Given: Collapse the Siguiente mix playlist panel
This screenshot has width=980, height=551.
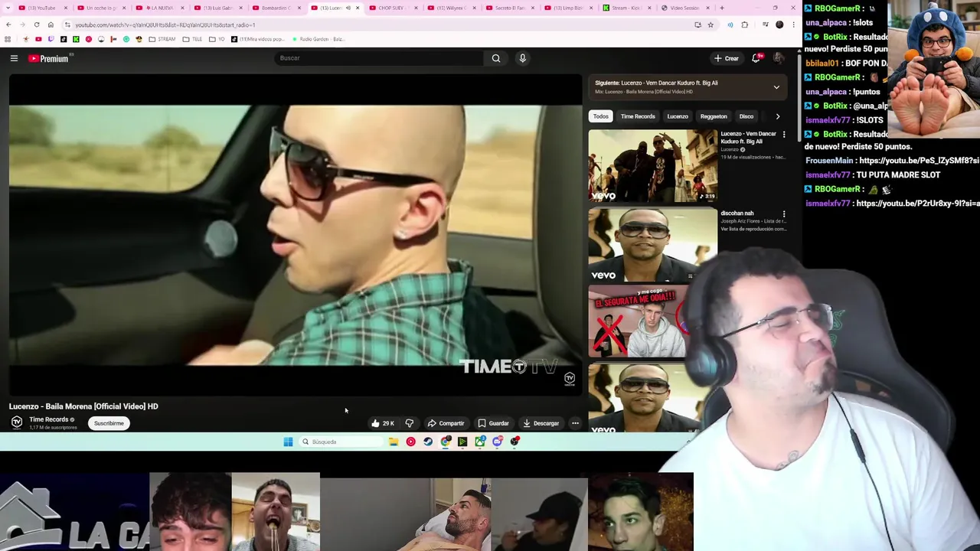Looking at the screenshot, I should (x=776, y=87).
